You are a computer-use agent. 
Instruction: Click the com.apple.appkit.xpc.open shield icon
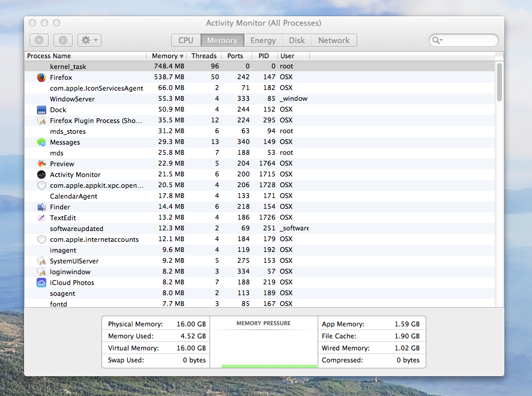[x=41, y=185]
